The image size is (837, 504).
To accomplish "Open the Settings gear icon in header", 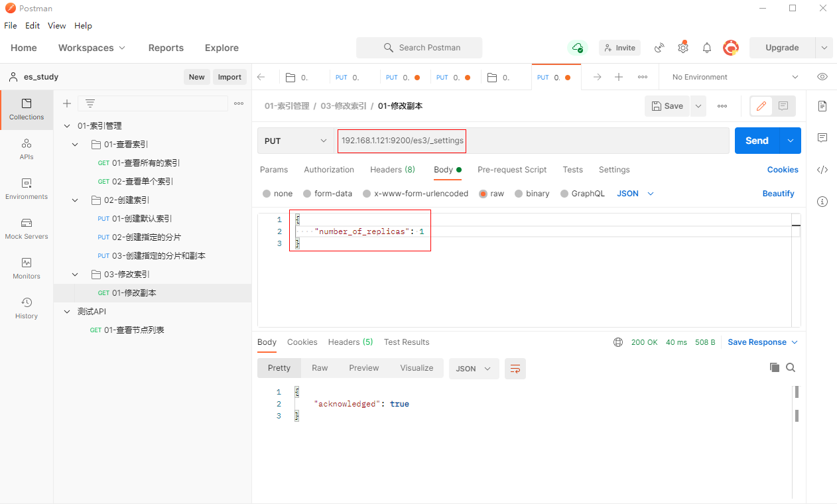I will (x=683, y=48).
